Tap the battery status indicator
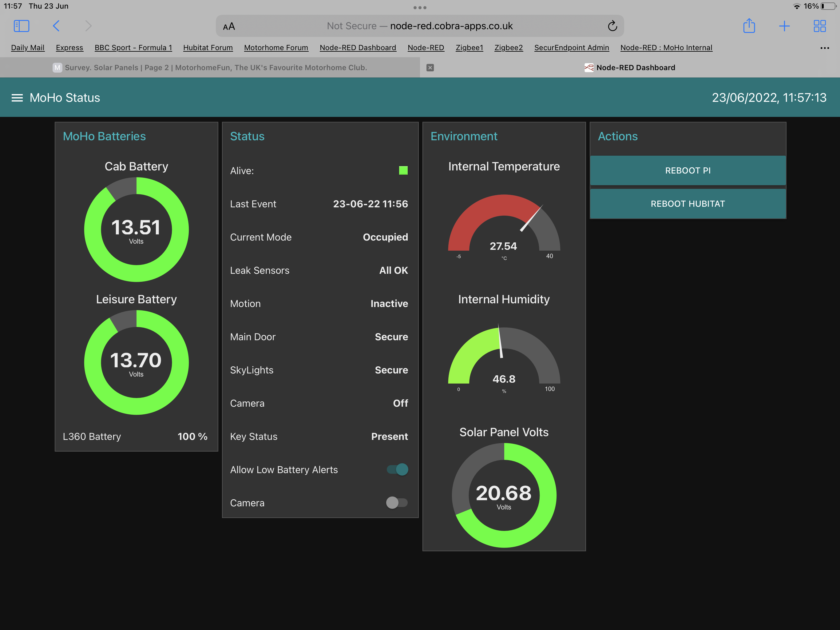The height and width of the screenshot is (630, 840). tap(829, 6)
